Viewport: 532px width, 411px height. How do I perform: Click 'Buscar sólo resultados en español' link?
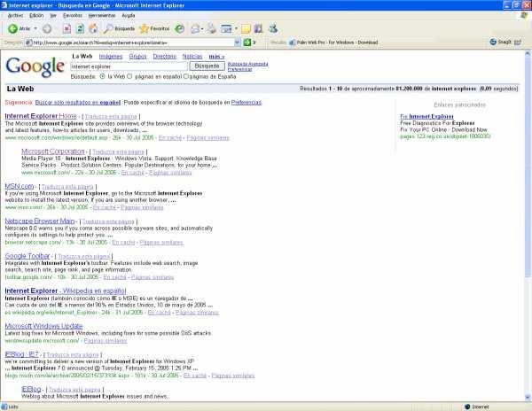(78, 103)
